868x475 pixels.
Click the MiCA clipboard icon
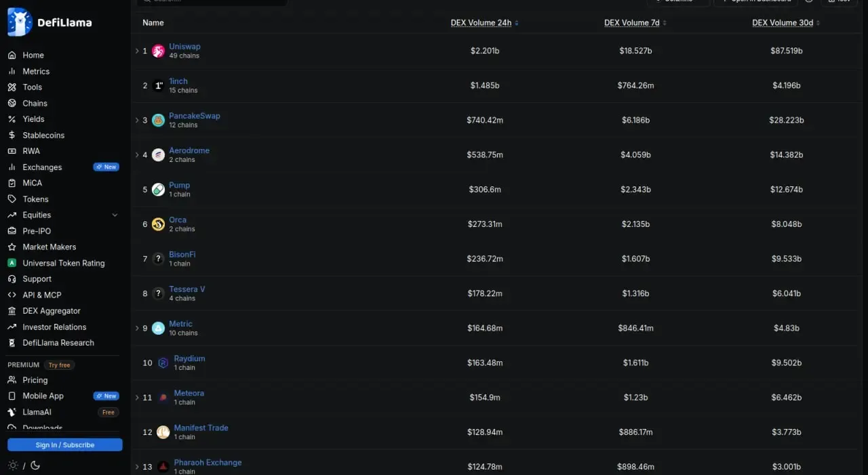(x=12, y=183)
